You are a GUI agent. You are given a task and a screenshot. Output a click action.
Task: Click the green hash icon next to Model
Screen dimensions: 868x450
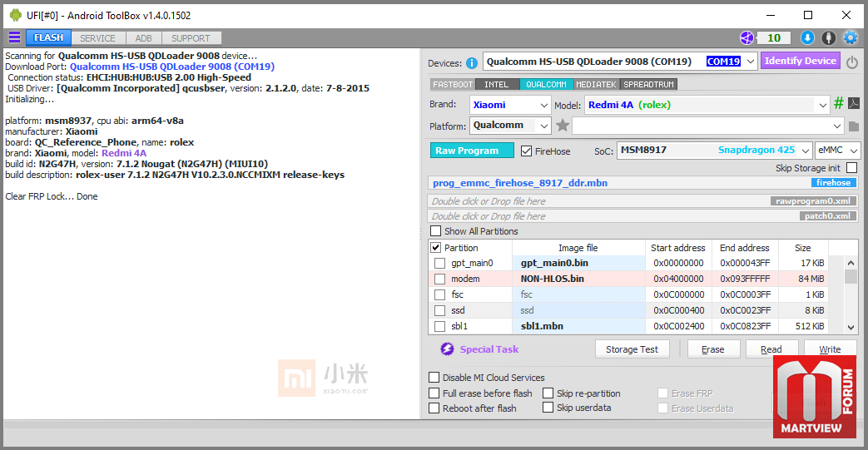(839, 103)
